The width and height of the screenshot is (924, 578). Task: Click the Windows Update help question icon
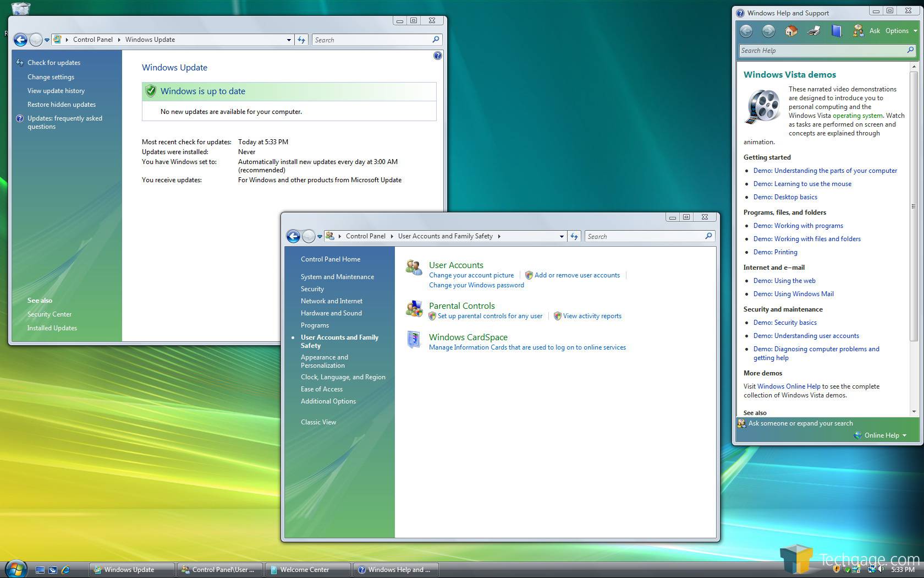[437, 56]
